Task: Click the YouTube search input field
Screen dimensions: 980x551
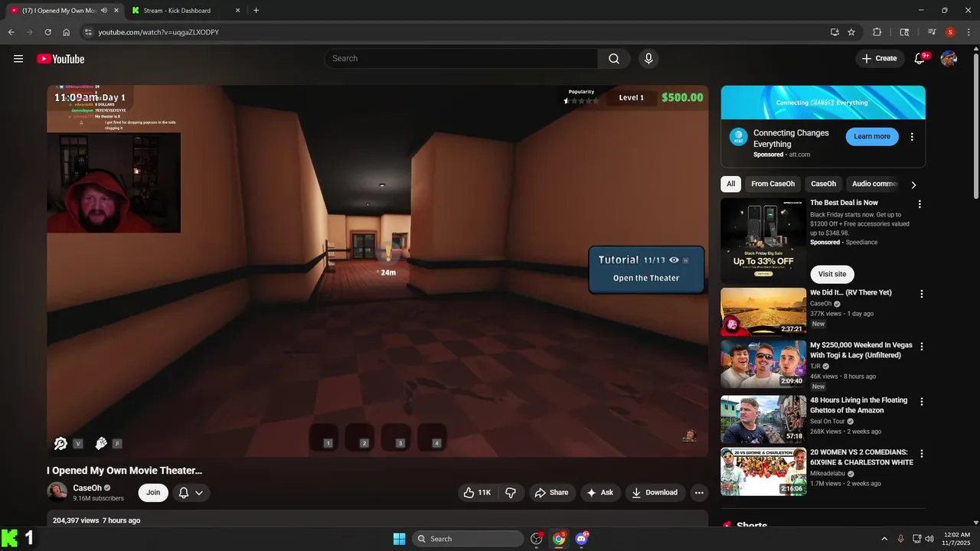Action: [461, 59]
